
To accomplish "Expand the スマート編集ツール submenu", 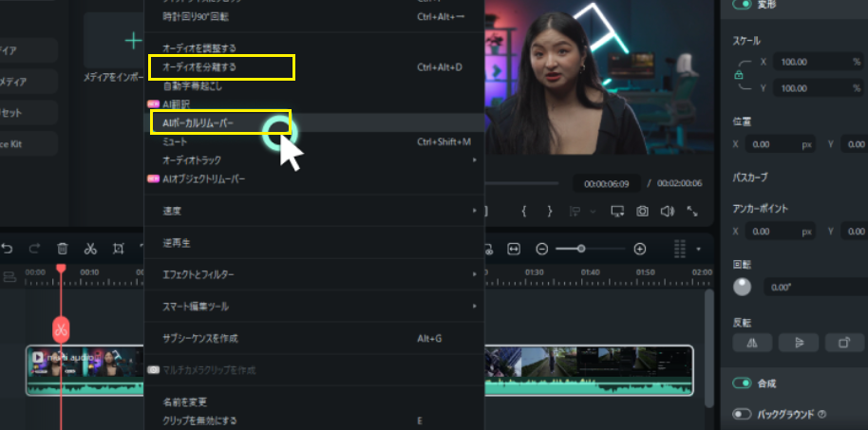I will (x=313, y=307).
